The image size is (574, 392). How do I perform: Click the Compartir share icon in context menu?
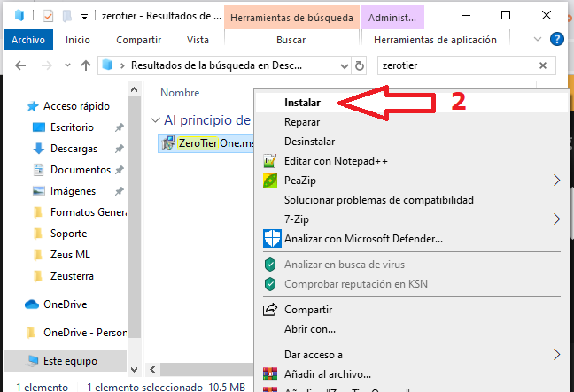point(270,310)
